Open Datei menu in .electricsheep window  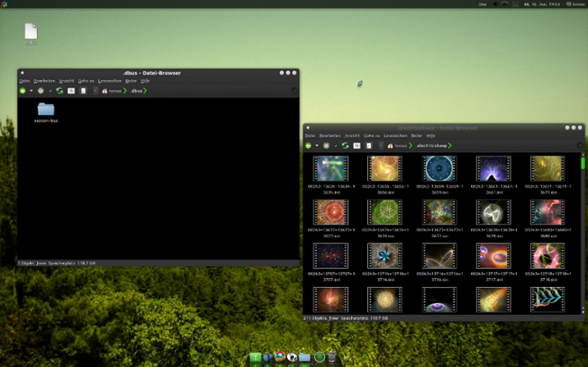310,136
